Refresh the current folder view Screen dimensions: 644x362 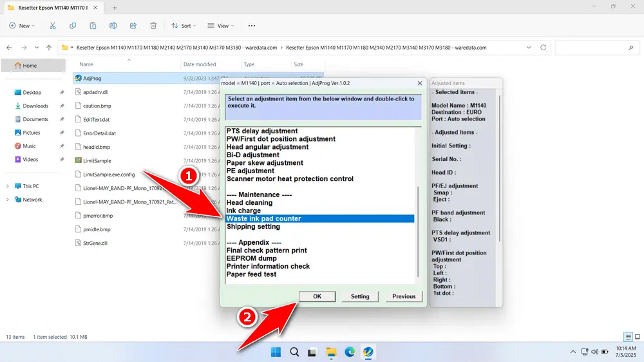543,48
